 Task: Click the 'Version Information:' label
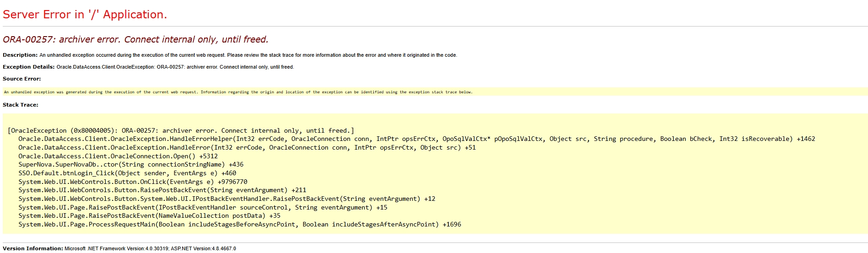pyautogui.click(x=32, y=248)
